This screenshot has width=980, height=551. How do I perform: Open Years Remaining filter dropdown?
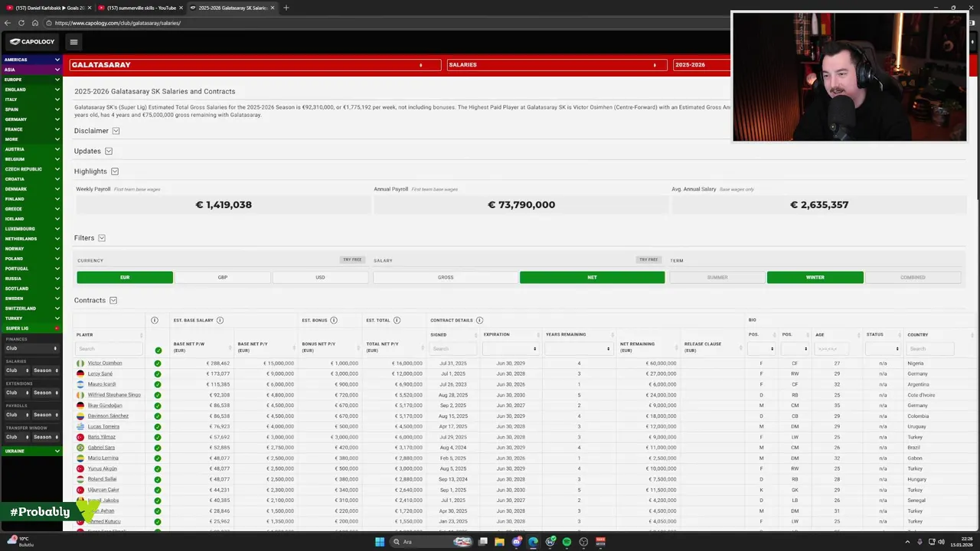tap(578, 349)
